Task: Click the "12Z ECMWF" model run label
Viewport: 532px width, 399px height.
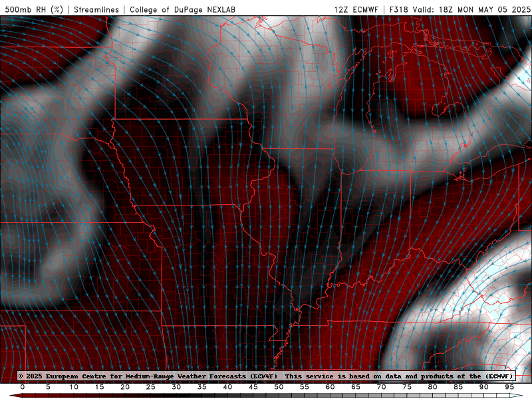Action: [356, 9]
